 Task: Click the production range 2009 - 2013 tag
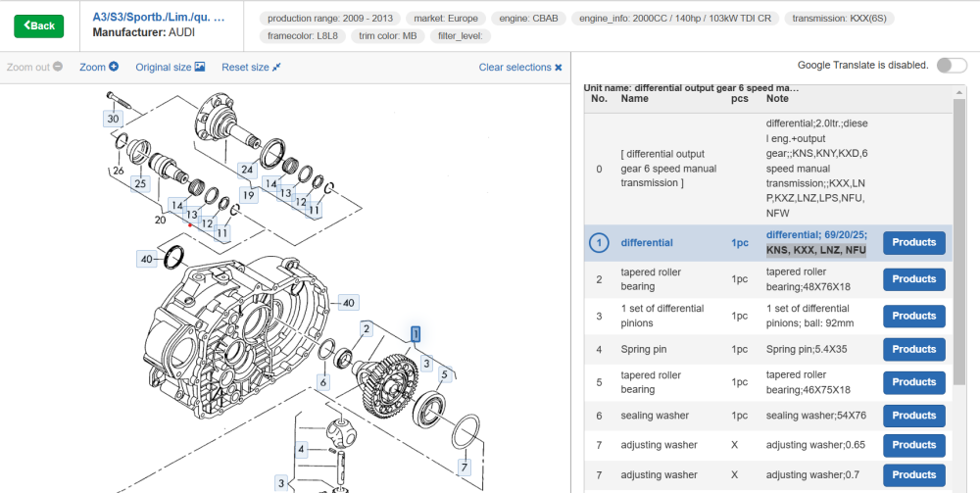point(330,18)
